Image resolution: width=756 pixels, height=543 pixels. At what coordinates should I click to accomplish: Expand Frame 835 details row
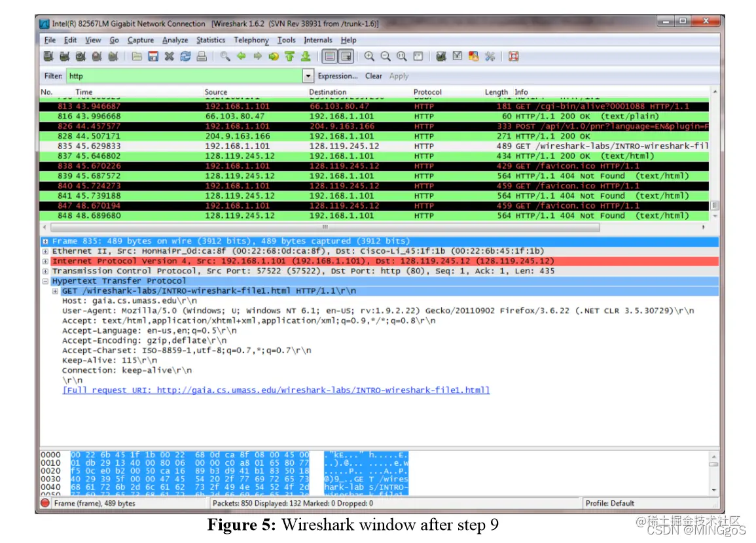pos(45,241)
